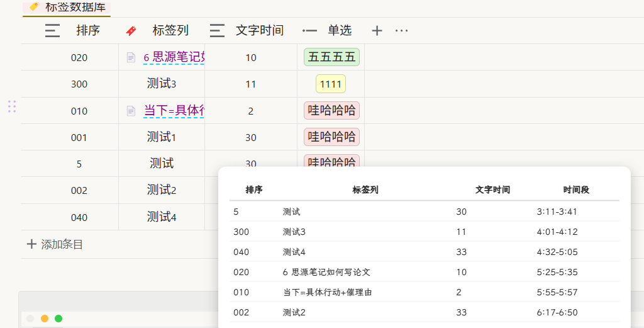Click popup cell 4:01-4:12
The image size is (644, 328).
tap(557, 232)
